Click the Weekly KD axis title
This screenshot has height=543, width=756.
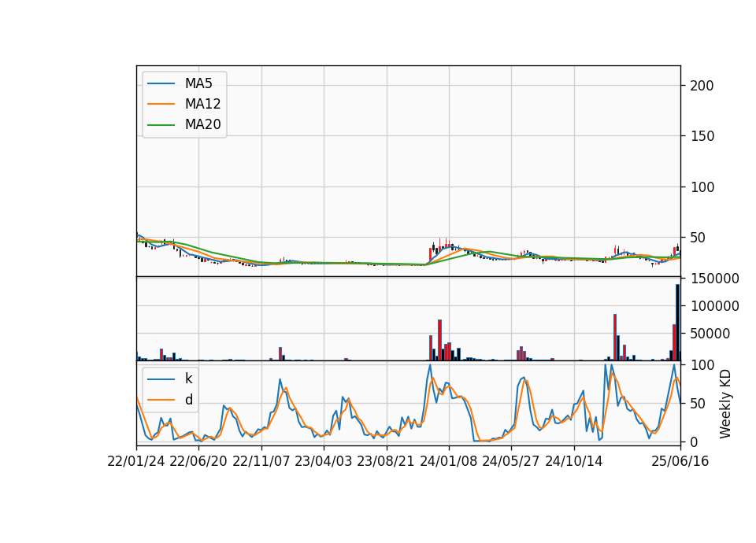point(725,404)
